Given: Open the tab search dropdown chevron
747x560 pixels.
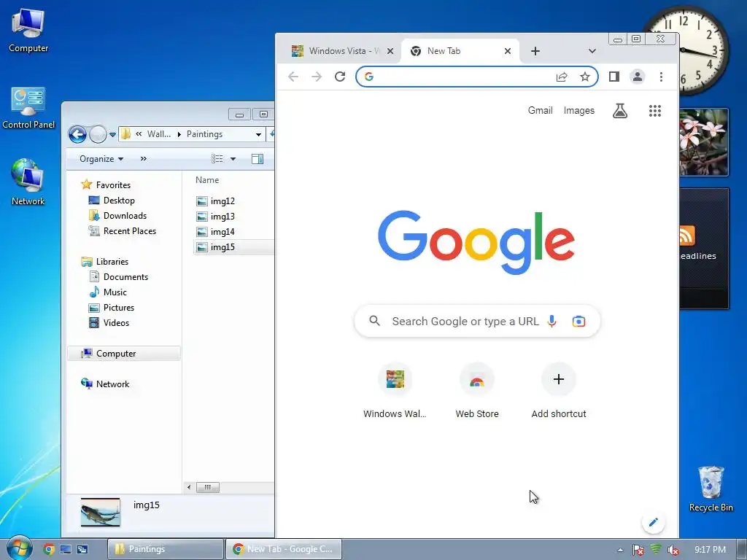Looking at the screenshot, I should (592, 51).
